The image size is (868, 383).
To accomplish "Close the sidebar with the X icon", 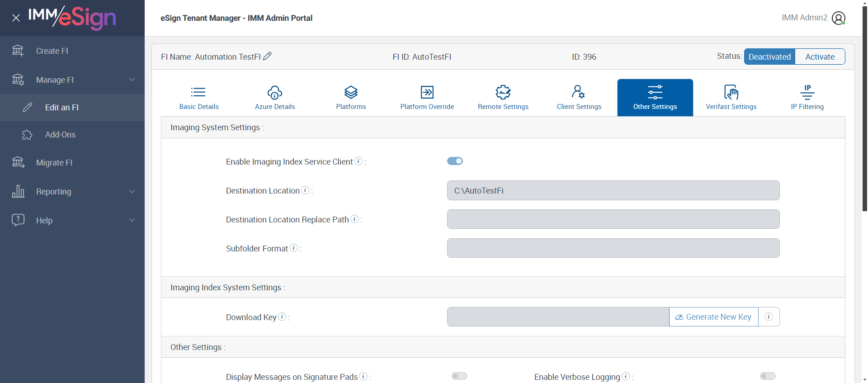I will coord(16,18).
